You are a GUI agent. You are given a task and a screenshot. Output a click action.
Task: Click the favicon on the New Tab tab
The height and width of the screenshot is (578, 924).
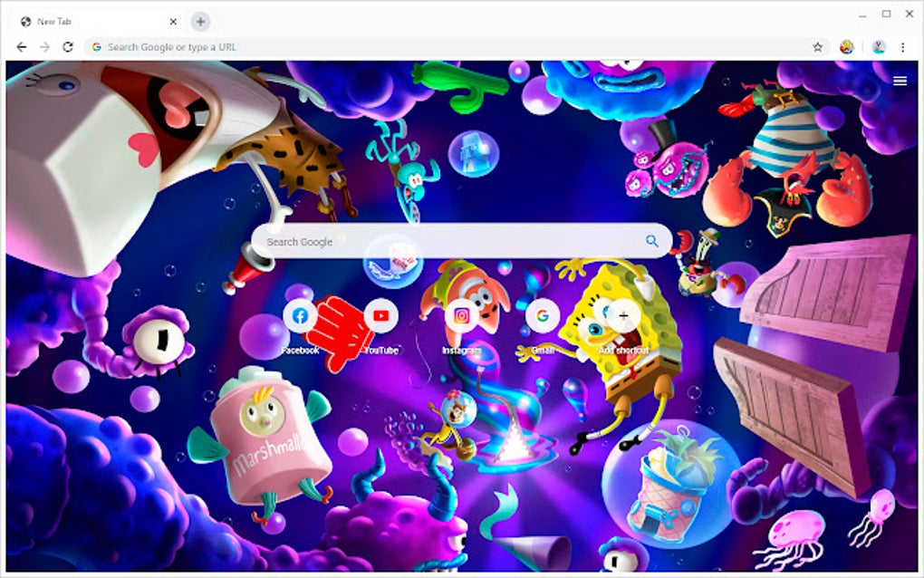point(24,21)
